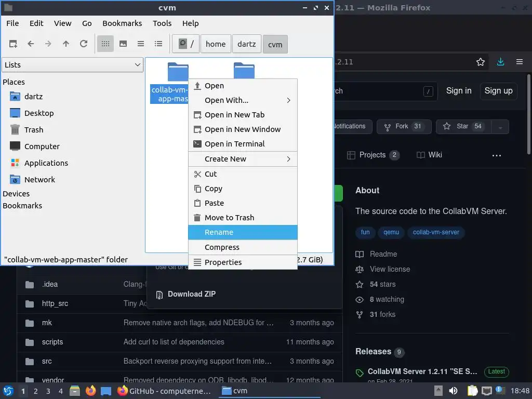Open the View menu
This screenshot has width=532, height=399.
coord(62,23)
